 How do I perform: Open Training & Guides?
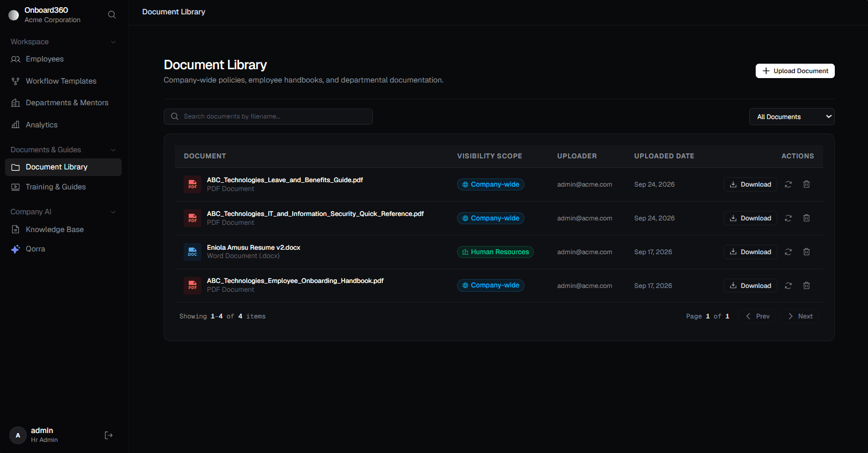point(63,187)
